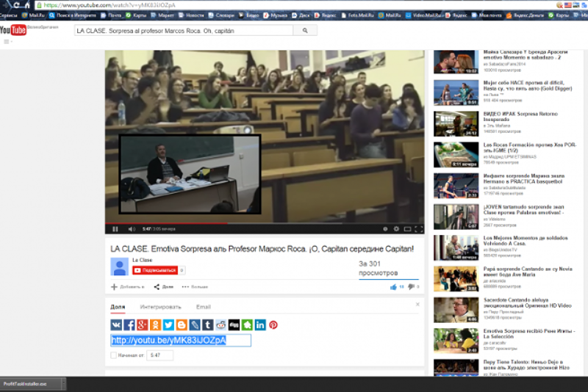Image resolution: width=588 pixels, height=392 pixels.
Task: Share video on Tumblr
Action: [x=208, y=324]
